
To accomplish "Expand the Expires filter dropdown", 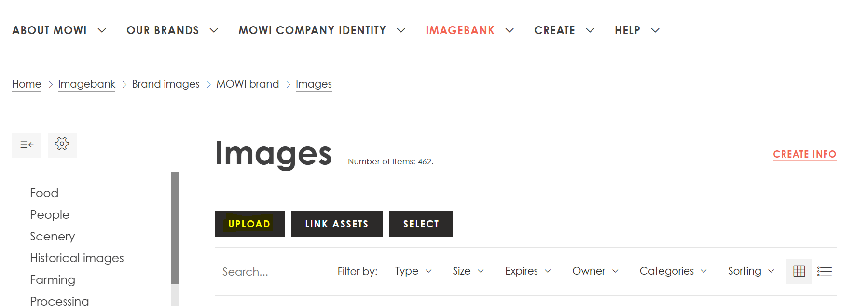I will pyautogui.click(x=527, y=271).
